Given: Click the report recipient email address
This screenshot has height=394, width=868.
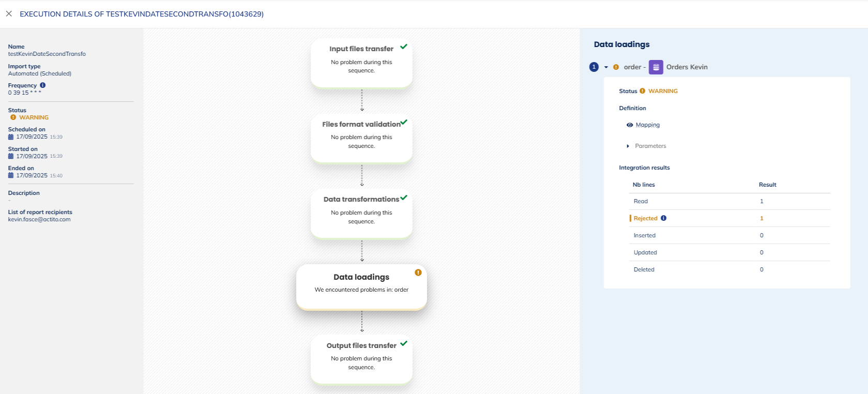Looking at the screenshot, I should 39,220.
